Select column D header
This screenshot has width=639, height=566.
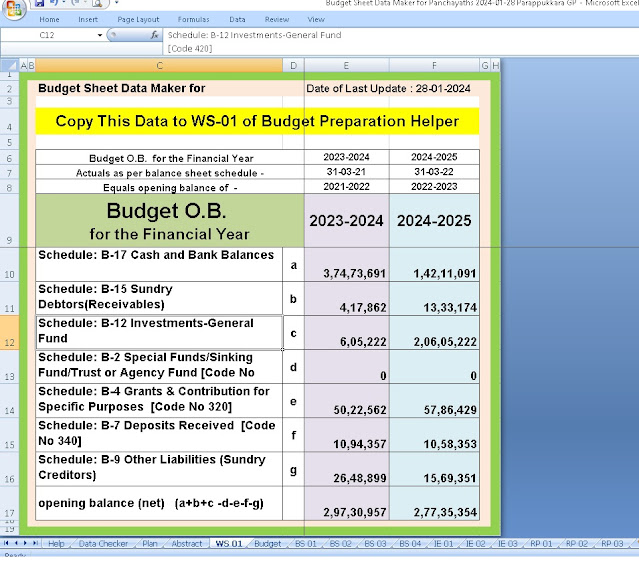293,65
